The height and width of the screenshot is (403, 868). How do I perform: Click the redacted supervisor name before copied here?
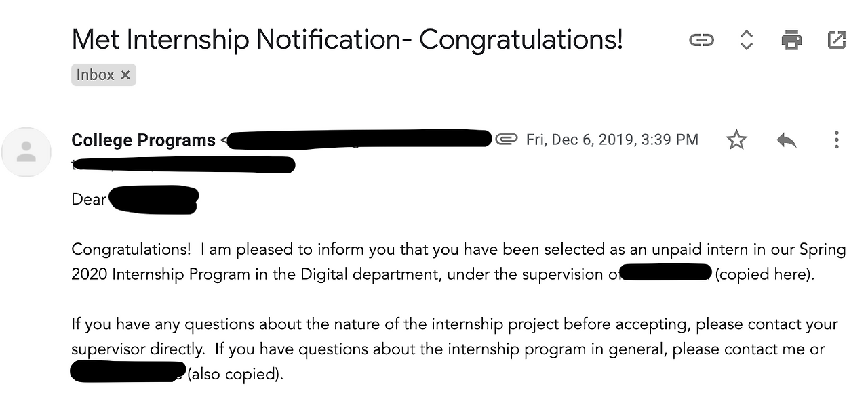point(665,274)
